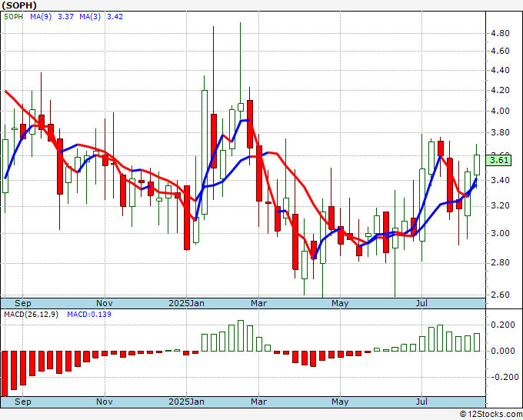The height and width of the screenshot is (420, 523).
Task: Click May on the MACD date axis
Action: (x=340, y=402)
